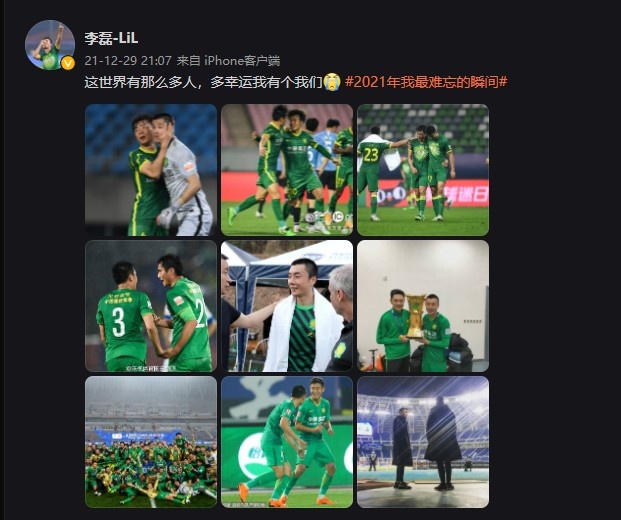Open photo of players celebrating near blue-shirted opponents
This screenshot has height=520, width=621.
[287, 170]
